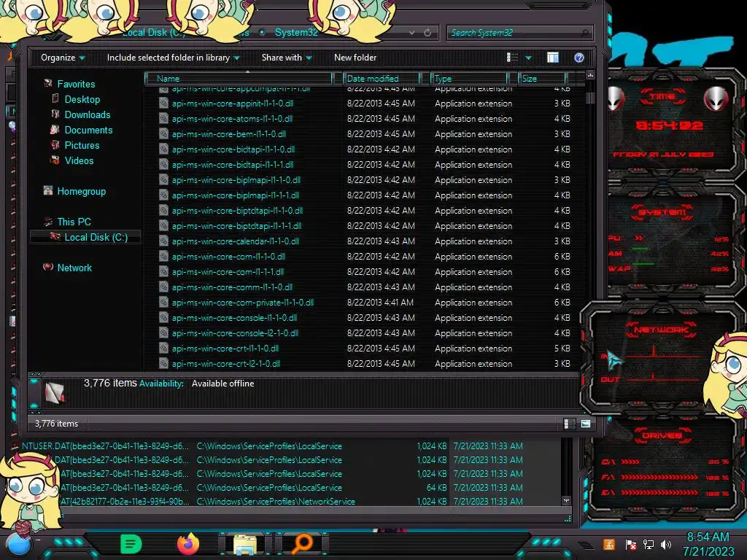Select icon of api-ms-win-core-calendar-l1-1-0.dll

pos(163,241)
